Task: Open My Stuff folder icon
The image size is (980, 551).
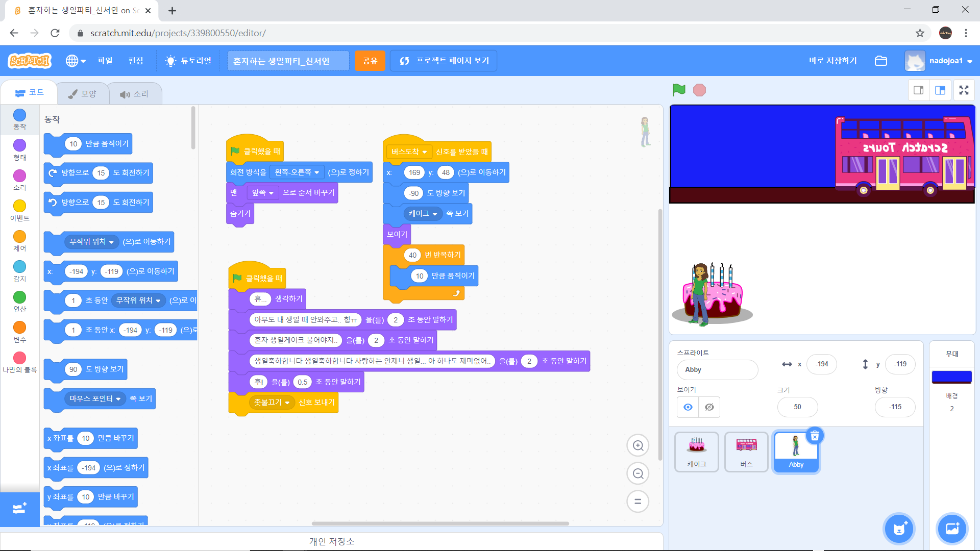Action: [881, 61]
